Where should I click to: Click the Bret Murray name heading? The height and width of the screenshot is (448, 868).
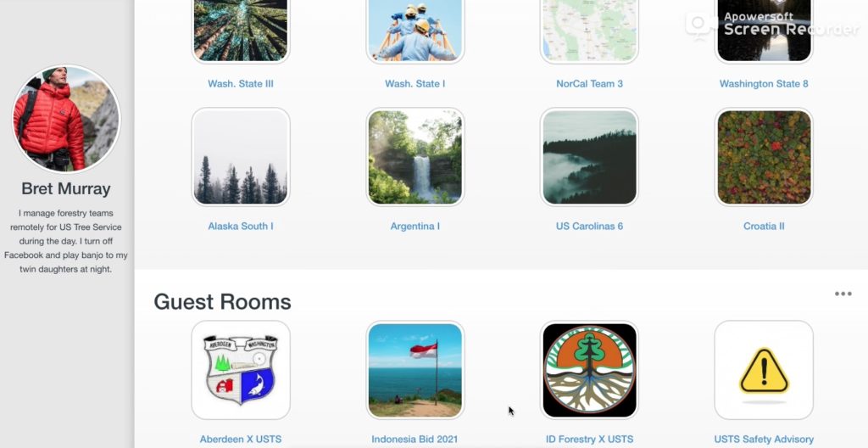pos(66,188)
